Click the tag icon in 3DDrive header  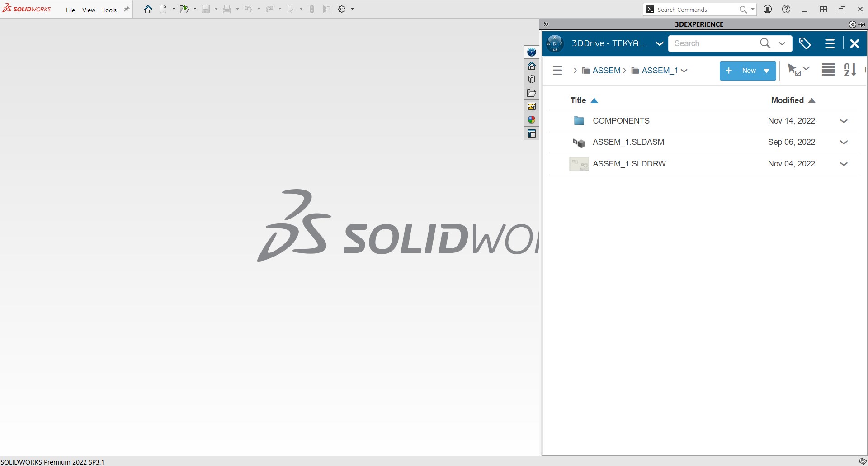click(x=805, y=43)
